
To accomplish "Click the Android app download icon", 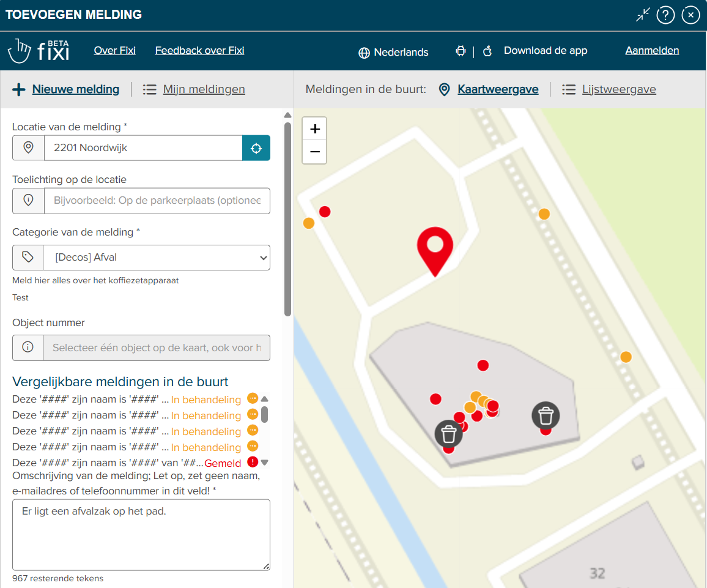I will [x=461, y=51].
